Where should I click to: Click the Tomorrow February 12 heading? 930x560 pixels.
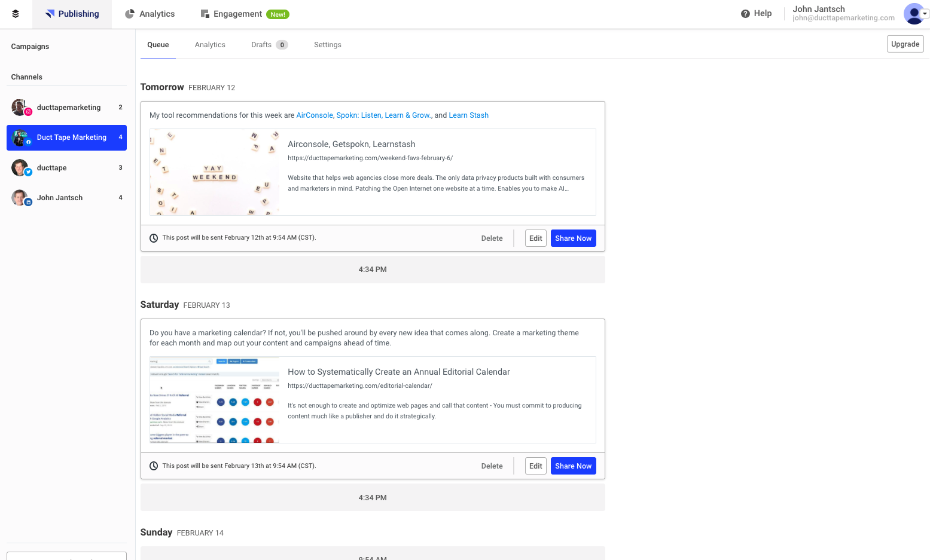188,87
